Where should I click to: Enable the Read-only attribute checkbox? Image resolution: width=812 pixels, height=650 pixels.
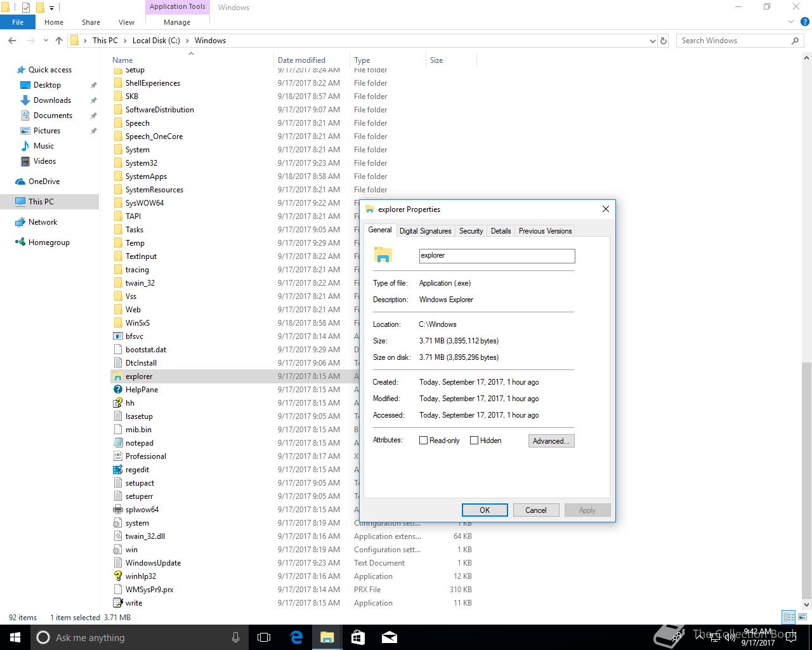pyautogui.click(x=423, y=441)
